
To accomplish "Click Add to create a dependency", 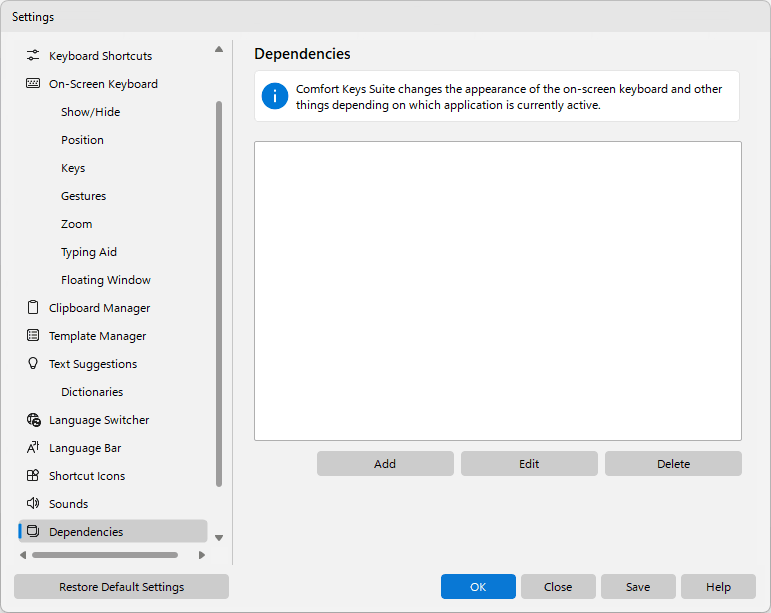I will click(385, 464).
